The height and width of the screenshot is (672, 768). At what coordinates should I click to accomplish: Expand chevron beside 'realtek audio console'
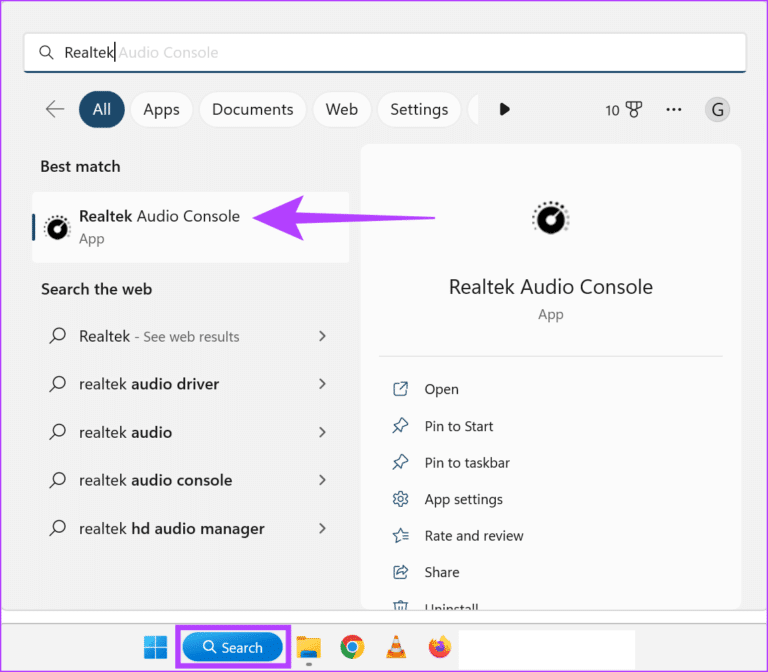[x=322, y=480]
